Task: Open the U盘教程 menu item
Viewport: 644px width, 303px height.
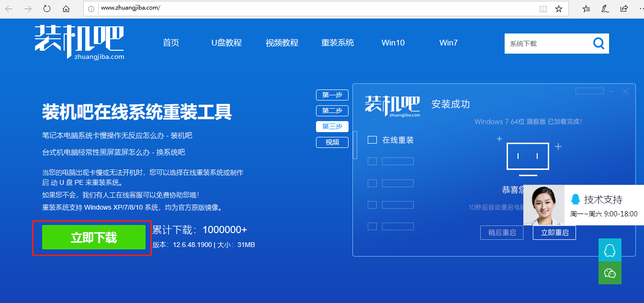Action: (x=226, y=43)
